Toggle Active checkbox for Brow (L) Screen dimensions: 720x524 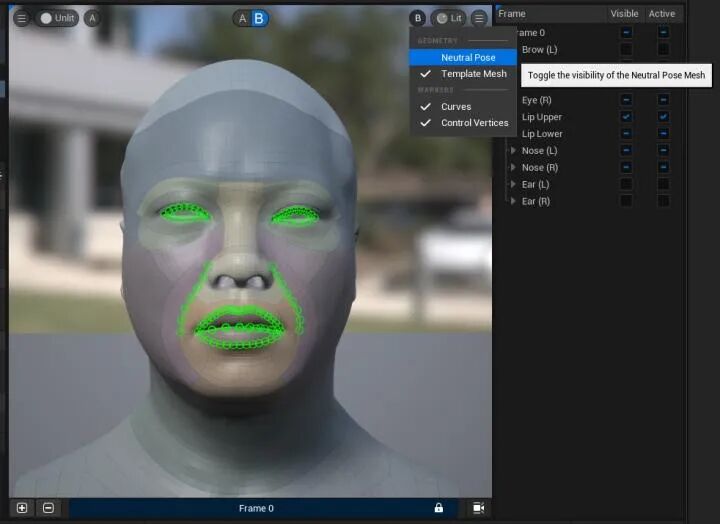coord(663,49)
